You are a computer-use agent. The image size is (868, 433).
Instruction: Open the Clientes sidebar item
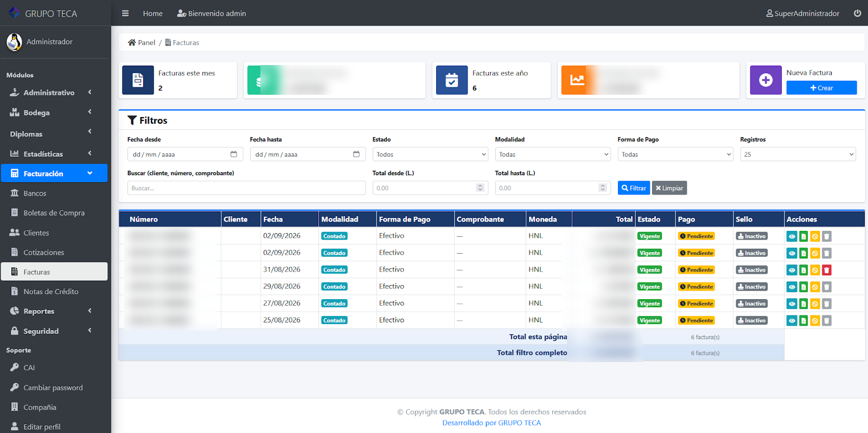tap(54, 232)
